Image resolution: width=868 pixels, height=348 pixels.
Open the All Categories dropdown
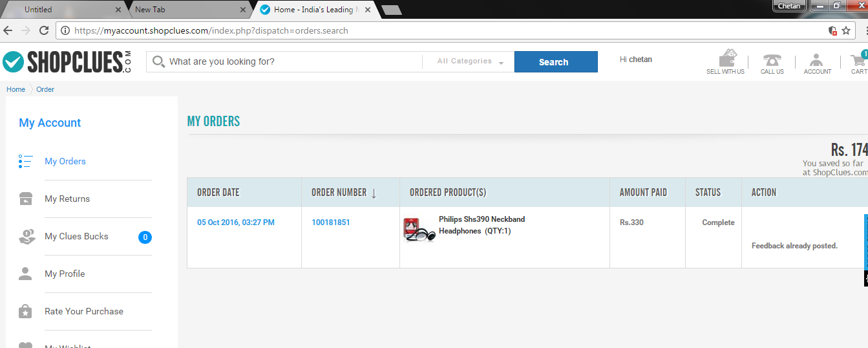(x=469, y=61)
